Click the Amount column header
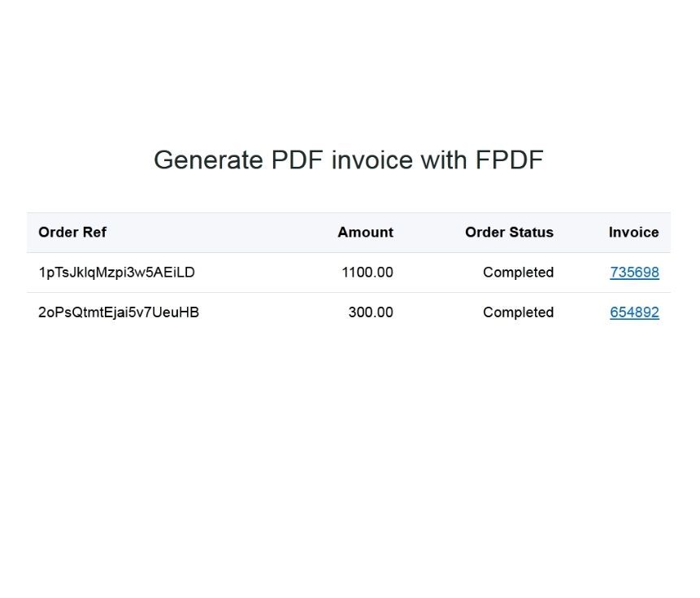The width and height of the screenshot is (700, 598). coord(365,233)
